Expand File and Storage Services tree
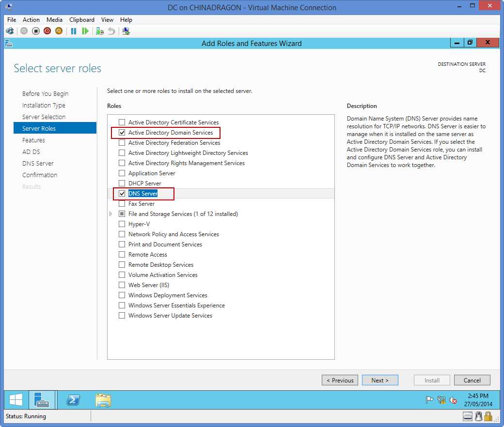Screen dimensions: 504x427 (x=110, y=214)
